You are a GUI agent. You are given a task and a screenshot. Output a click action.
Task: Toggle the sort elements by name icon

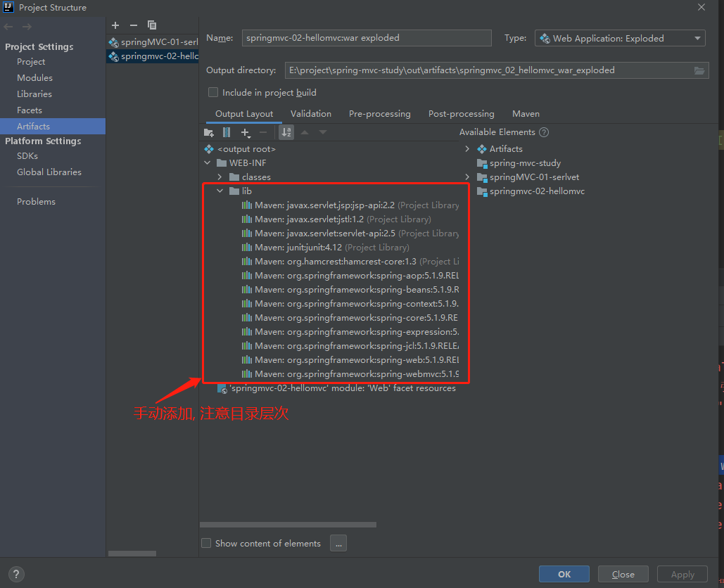(x=286, y=132)
